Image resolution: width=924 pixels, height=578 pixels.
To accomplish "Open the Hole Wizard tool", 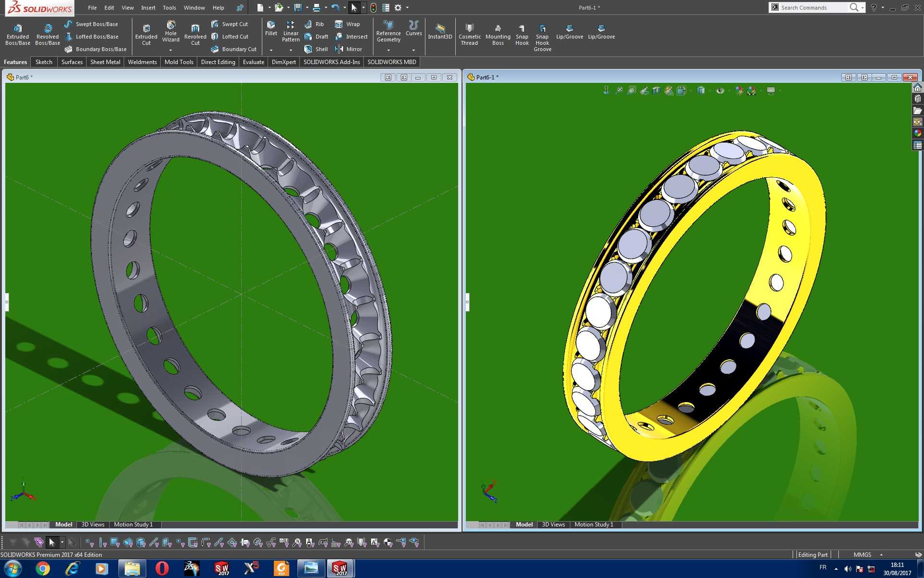I will [171, 31].
